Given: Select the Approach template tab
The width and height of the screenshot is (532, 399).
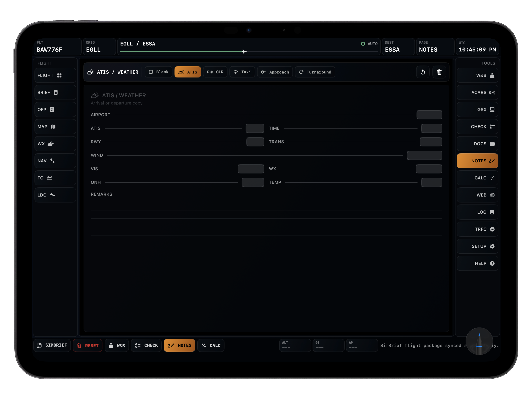Looking at the screenshot, I should click(x=275, y=72).
